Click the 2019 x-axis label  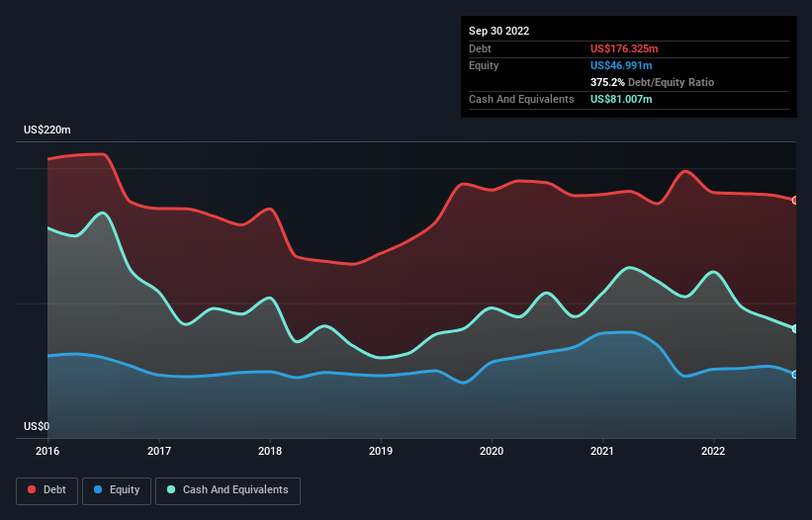381,451
